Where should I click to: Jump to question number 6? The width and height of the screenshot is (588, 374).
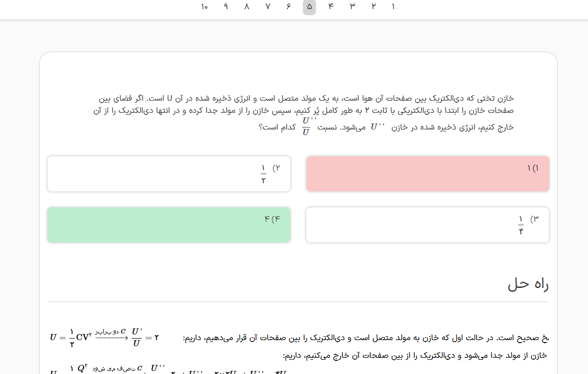coord(288,7)
